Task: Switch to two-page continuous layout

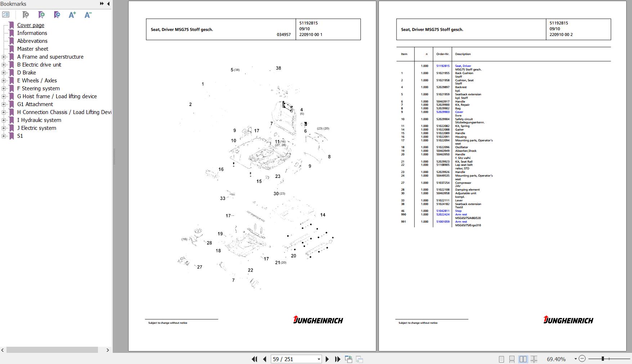Action: [534, 359]
